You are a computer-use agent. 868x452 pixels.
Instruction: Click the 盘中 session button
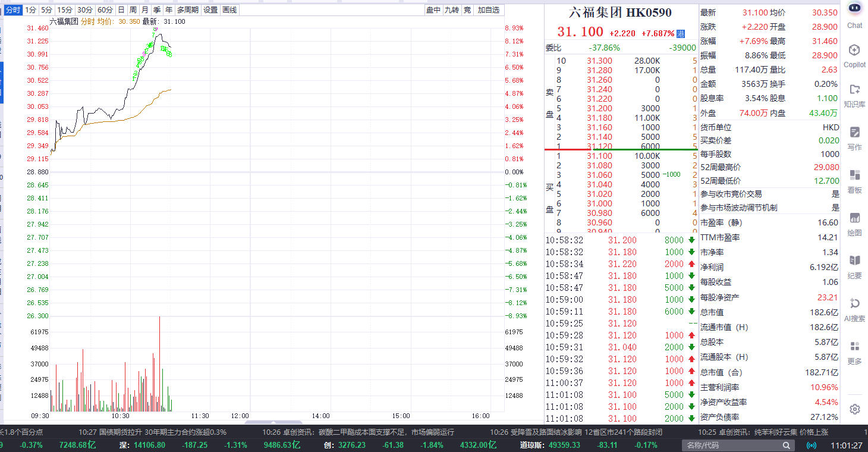coord(433,10)
